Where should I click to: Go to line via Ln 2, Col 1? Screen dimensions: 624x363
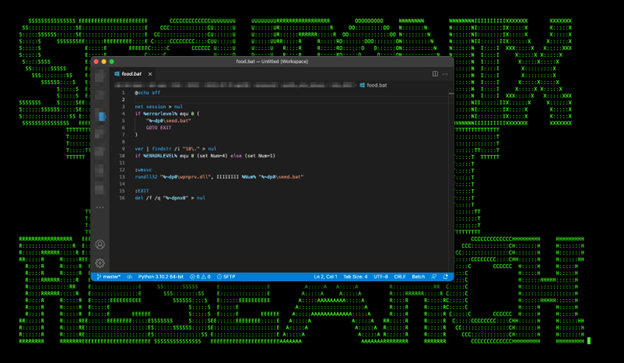pos(325,277)
